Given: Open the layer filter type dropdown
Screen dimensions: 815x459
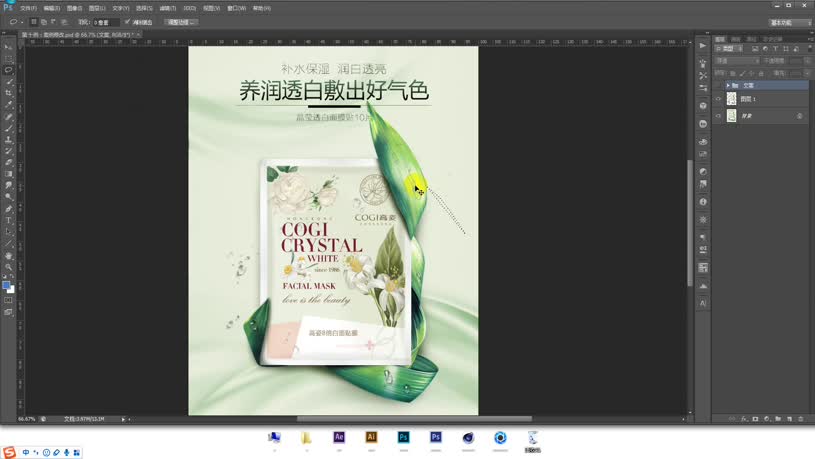Looking at the screenshot, I should (x=729, y=49).
